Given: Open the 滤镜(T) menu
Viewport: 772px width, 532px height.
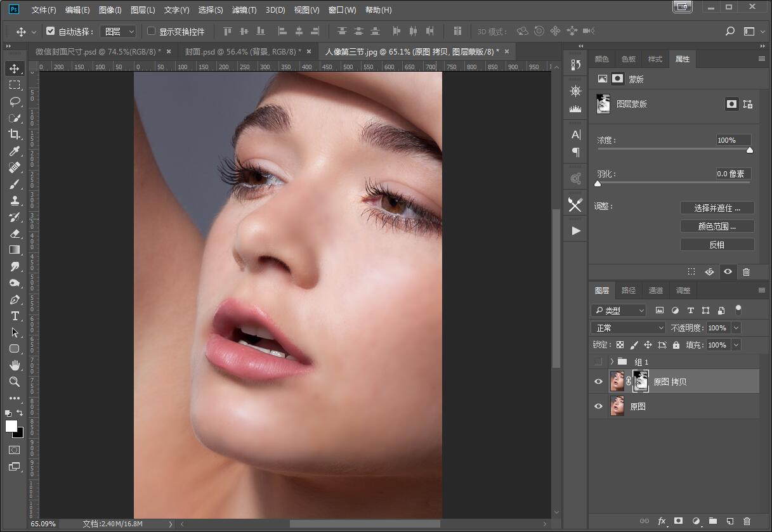Looking at the screenshot, I should [244, 10].
